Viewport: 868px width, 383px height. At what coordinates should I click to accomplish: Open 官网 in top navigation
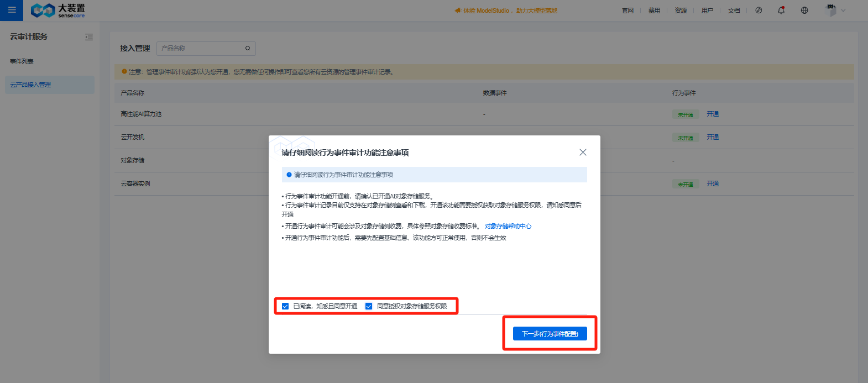coord(628,11)
